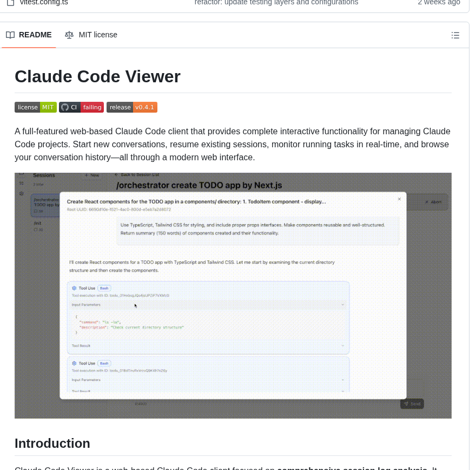The image size is (476, 470).
Task: Open commit message refactor: update testing layers
Action: point(276,3)
